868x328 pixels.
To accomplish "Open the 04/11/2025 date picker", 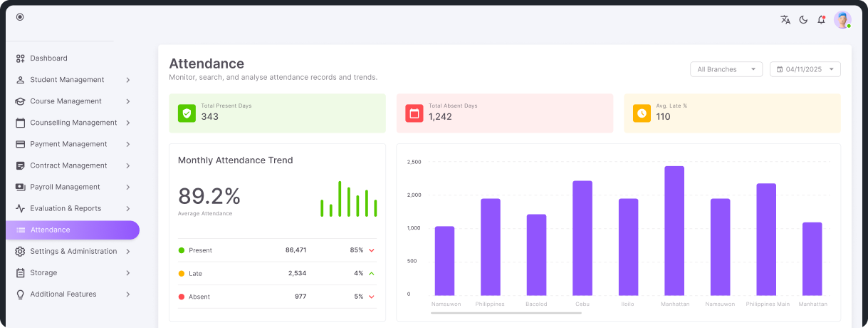I will click(x=805, y=69).
